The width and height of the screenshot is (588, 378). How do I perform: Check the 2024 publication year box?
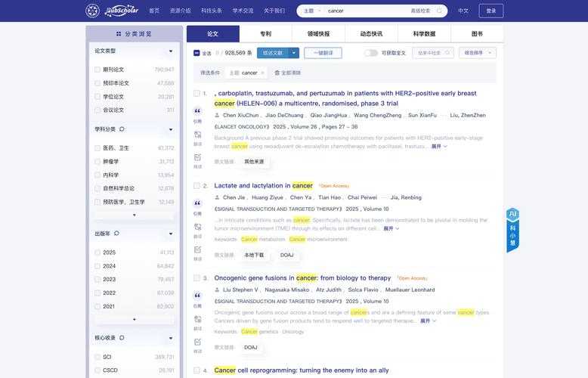[x=97, y=266]
